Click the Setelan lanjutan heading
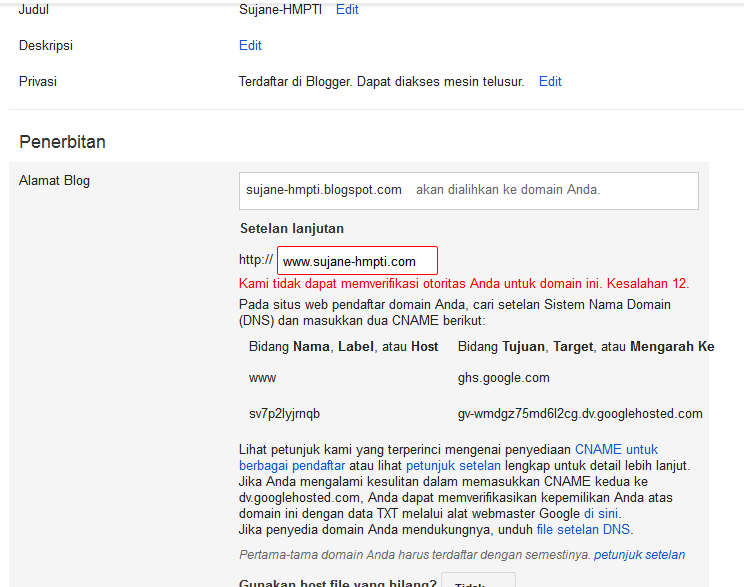 pos(291,229)
